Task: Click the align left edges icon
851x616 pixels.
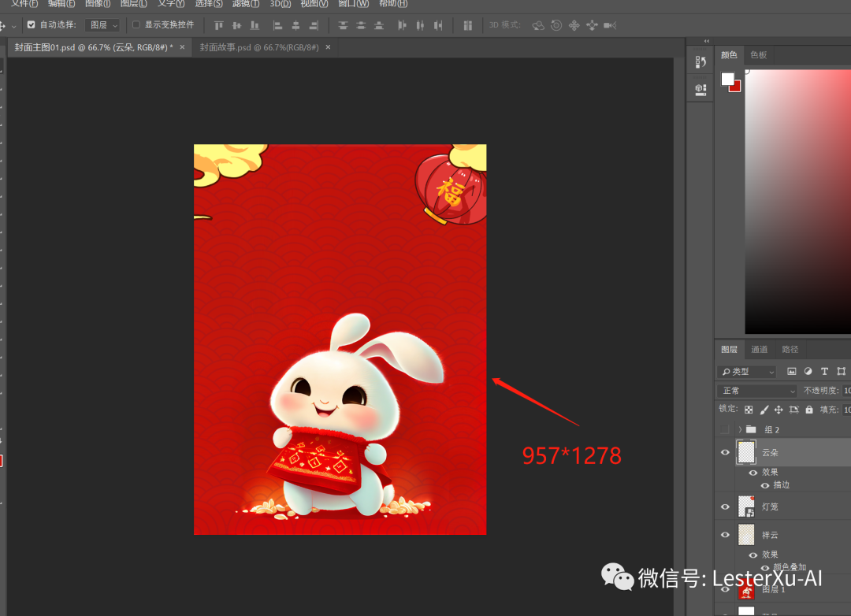Action: [277, 25]
